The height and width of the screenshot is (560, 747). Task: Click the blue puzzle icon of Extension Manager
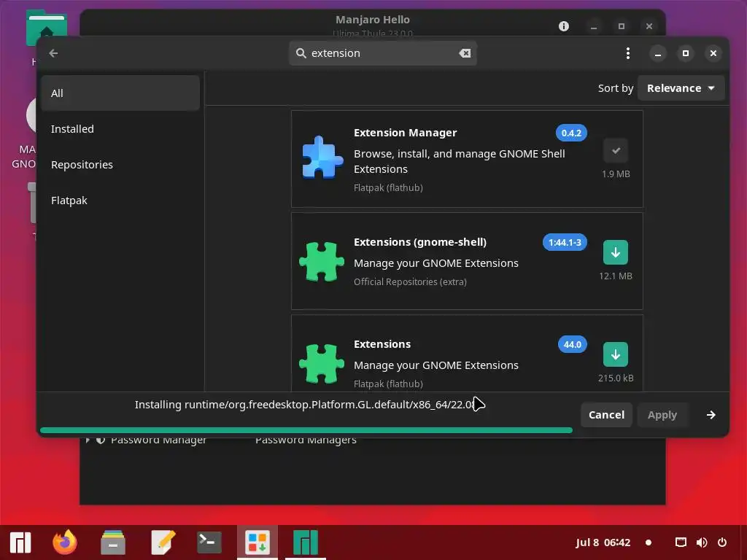pos(322,157)
